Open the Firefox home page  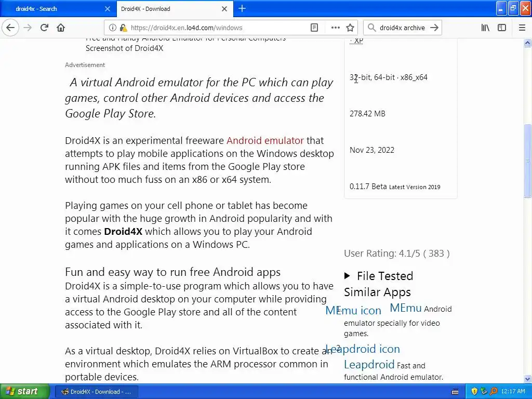(x=61, y=28)
